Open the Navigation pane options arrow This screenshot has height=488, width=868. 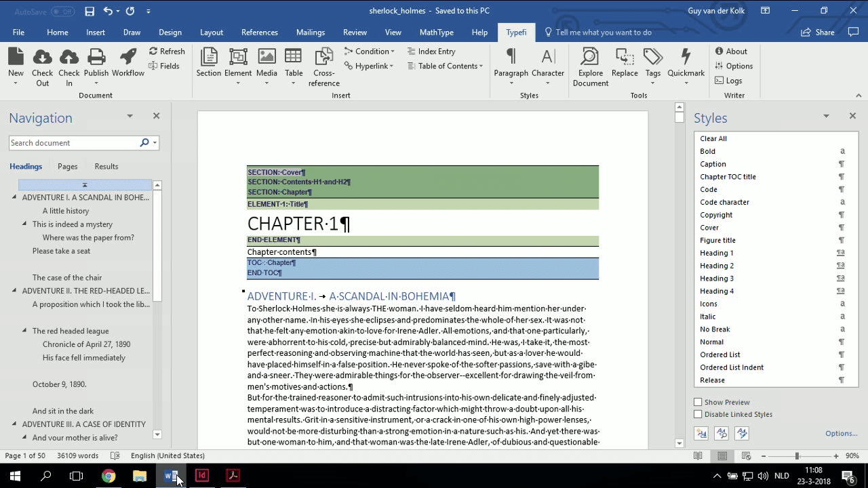click(x=130, y=117)
